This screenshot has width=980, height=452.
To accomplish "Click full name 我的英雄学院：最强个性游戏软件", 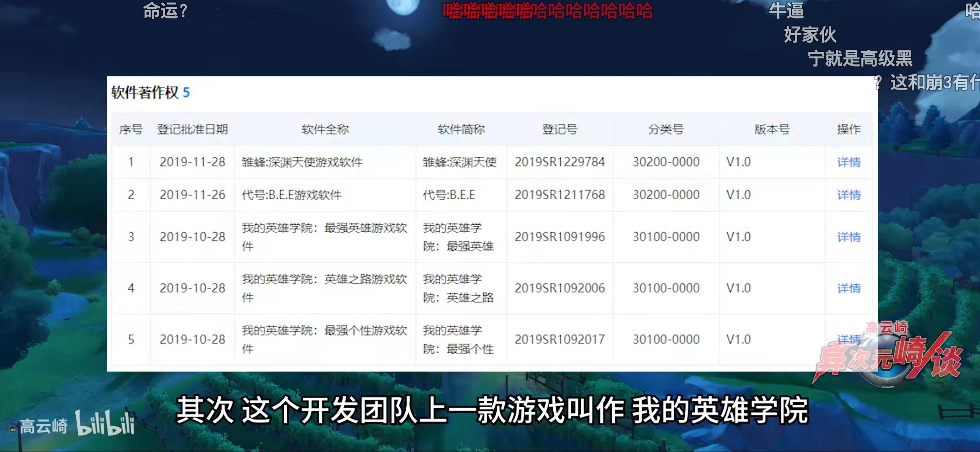I will pyautogui.click(x=324, y=339).
